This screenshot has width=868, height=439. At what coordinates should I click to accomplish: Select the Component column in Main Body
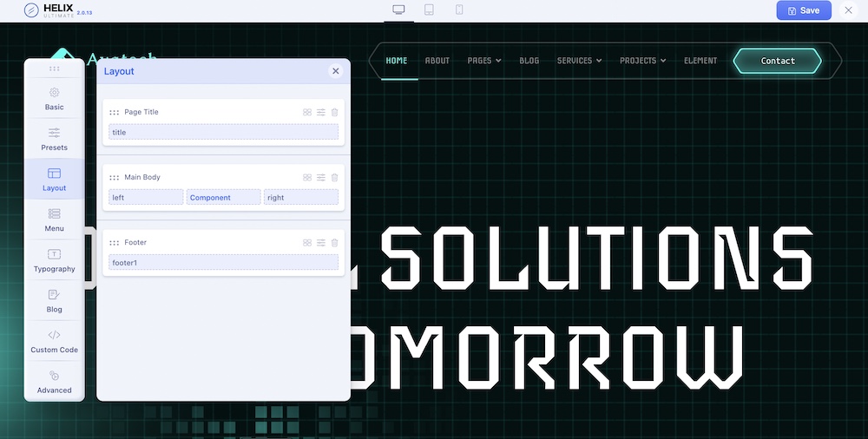[223, 198]
